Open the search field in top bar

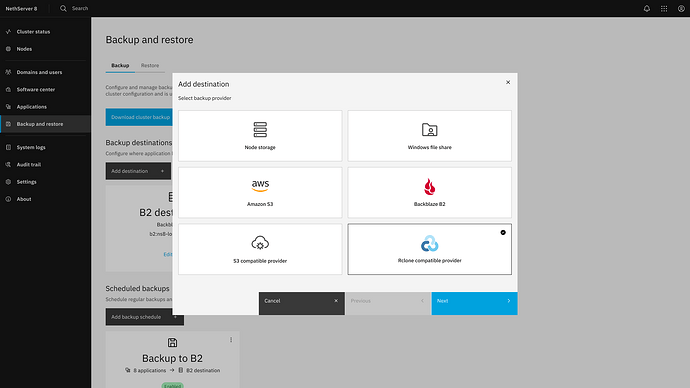point(80,8)
